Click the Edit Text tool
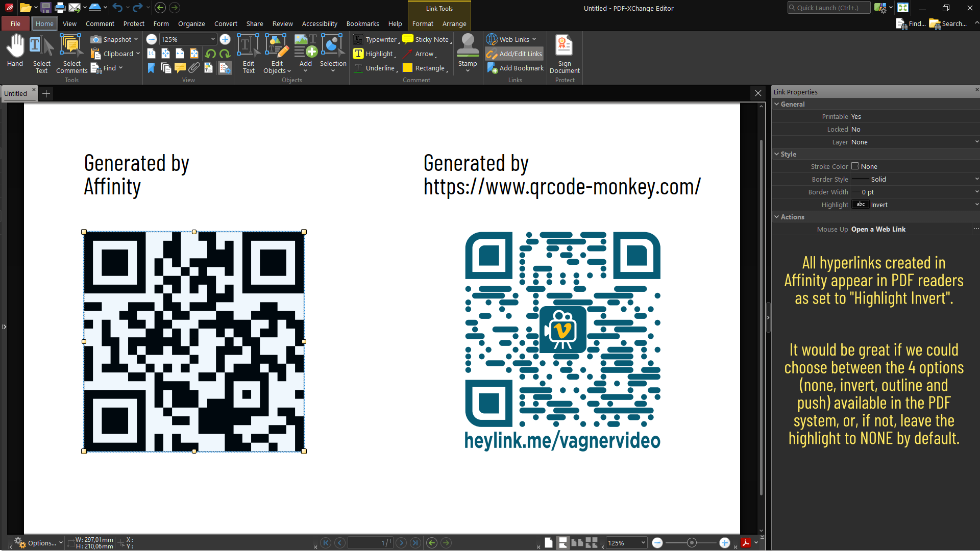 249,54
